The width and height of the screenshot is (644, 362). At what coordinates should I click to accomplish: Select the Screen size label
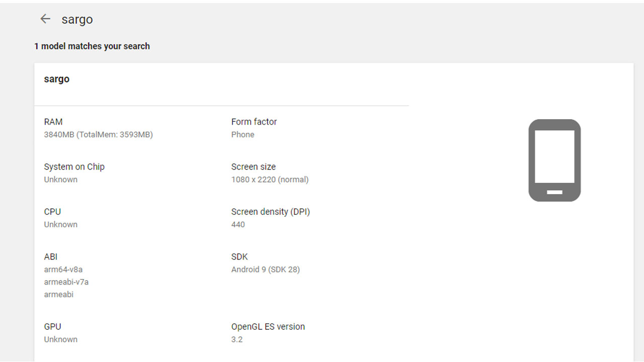click(254, 167)
